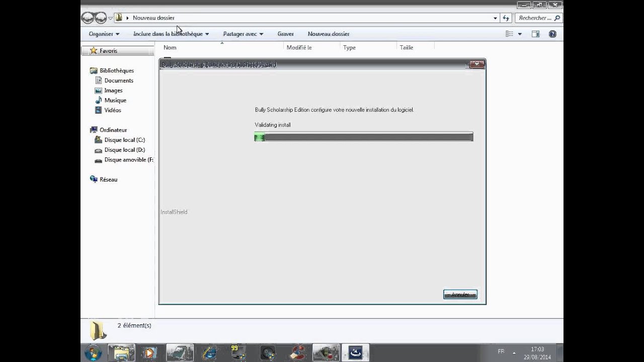Click the Réseau network icon
The image size is (644, 362).
click(94, 179)
